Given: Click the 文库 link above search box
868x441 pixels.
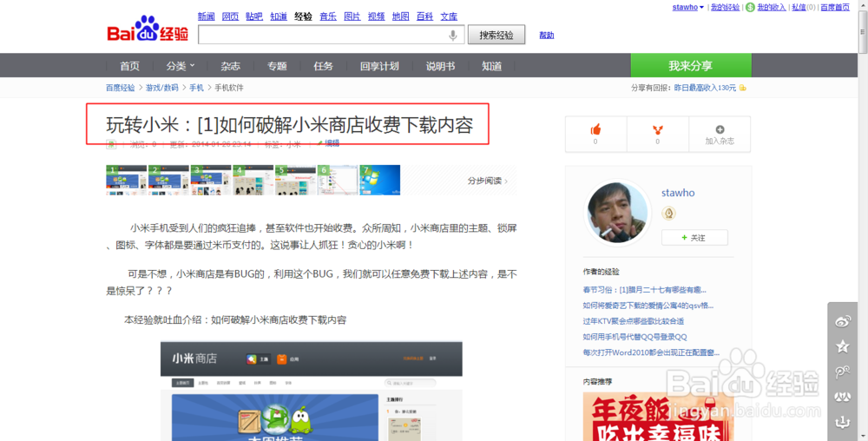Looking at the screenshot, I should [x=449, y=16].
